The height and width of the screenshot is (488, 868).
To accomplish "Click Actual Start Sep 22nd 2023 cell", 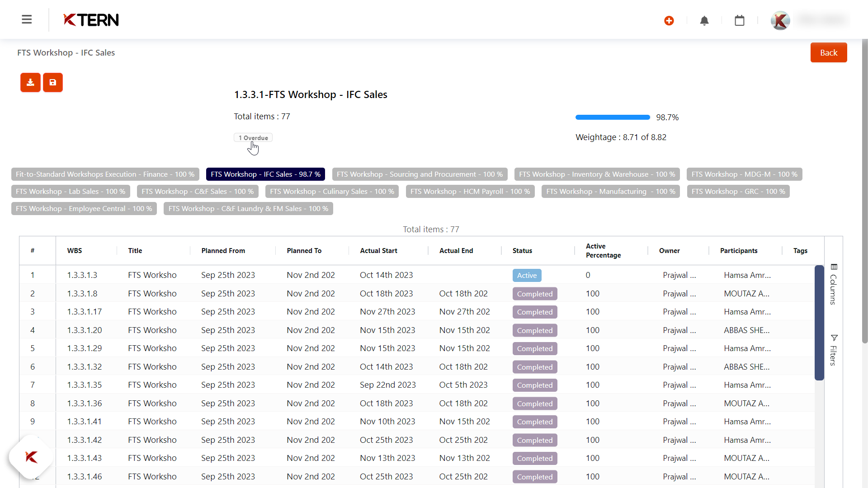I will [388, 385].
